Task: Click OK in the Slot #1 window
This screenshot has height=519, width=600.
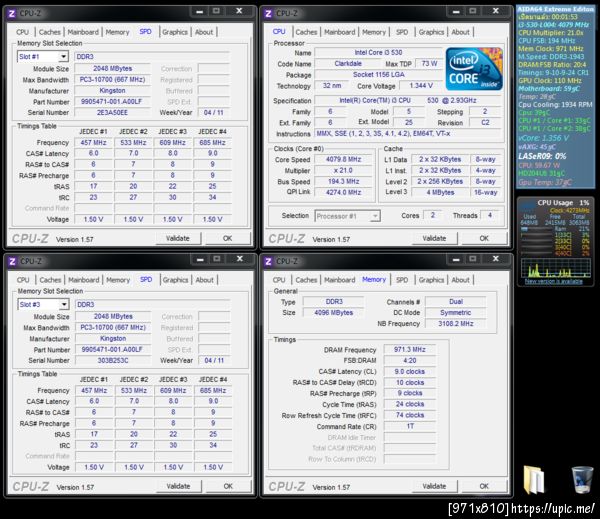Action: tap(228, 238)
